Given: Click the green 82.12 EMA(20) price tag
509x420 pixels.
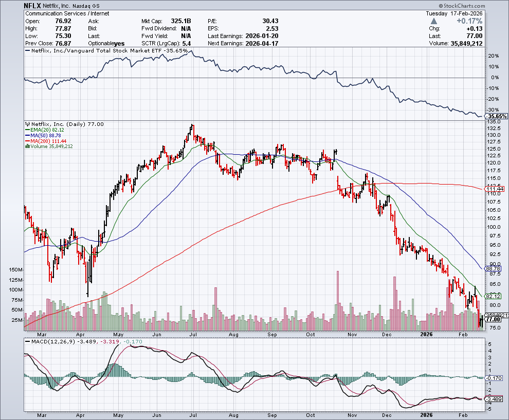Looking at the screenshot, I should (x=493, y=297).
